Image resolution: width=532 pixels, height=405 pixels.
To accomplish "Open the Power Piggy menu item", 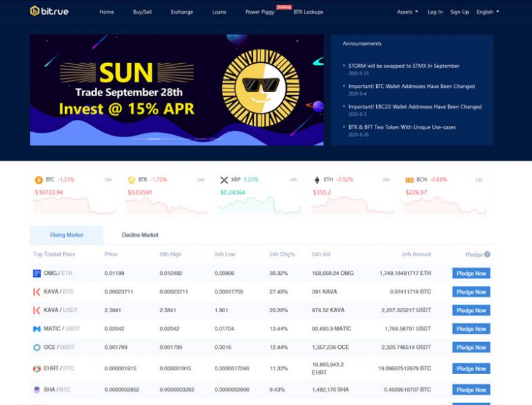I will click(260, 12).
